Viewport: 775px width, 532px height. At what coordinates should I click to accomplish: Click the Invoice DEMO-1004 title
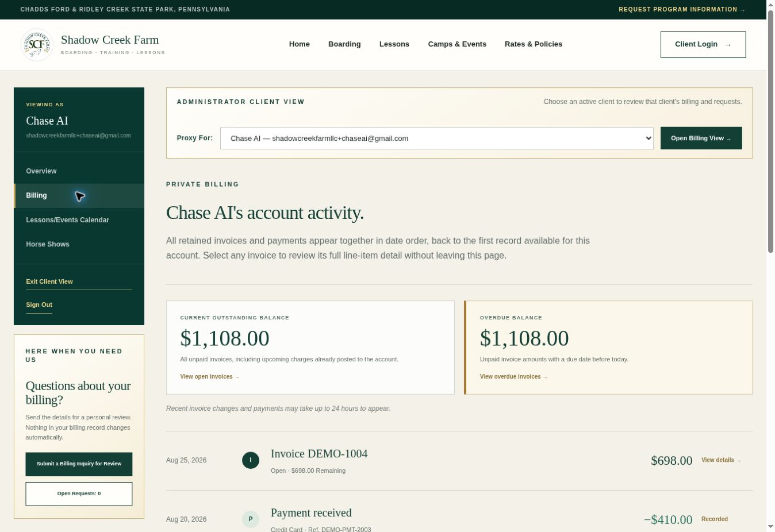pos(319,454)
